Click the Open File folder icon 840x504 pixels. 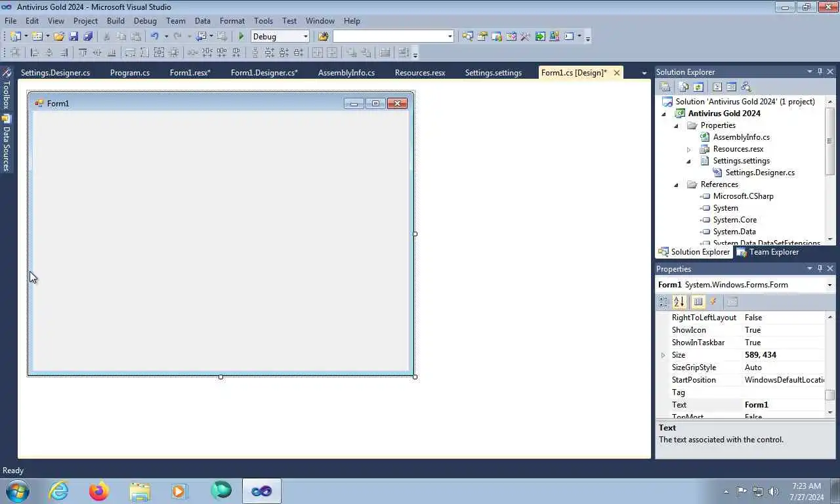tap(58, 37)
